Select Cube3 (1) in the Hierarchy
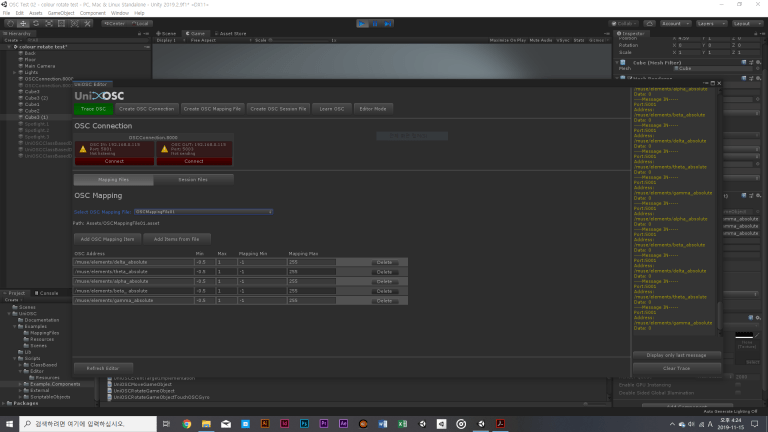Screen dimensions: 768x432 click(x=37, y=117)
